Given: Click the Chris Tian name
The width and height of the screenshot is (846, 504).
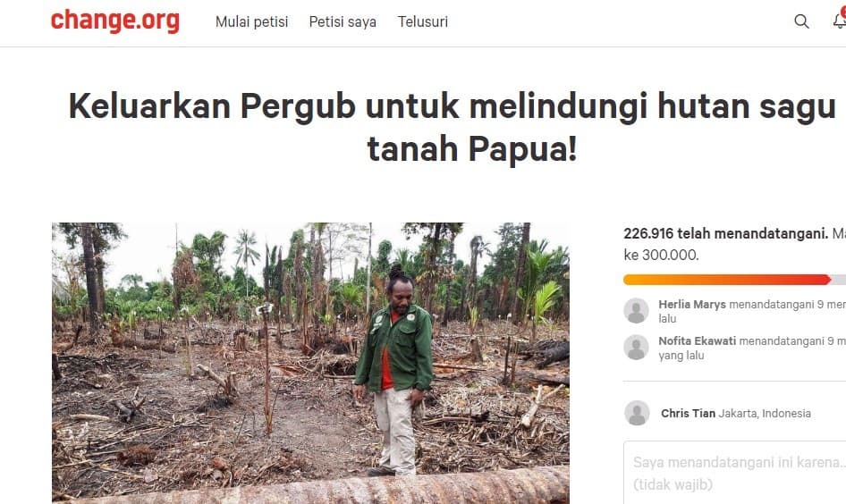Looking at the screenshot, I should point(688,414).
